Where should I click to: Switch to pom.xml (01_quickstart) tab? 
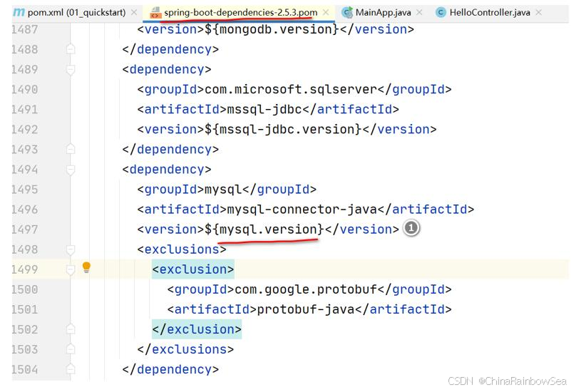76,12
